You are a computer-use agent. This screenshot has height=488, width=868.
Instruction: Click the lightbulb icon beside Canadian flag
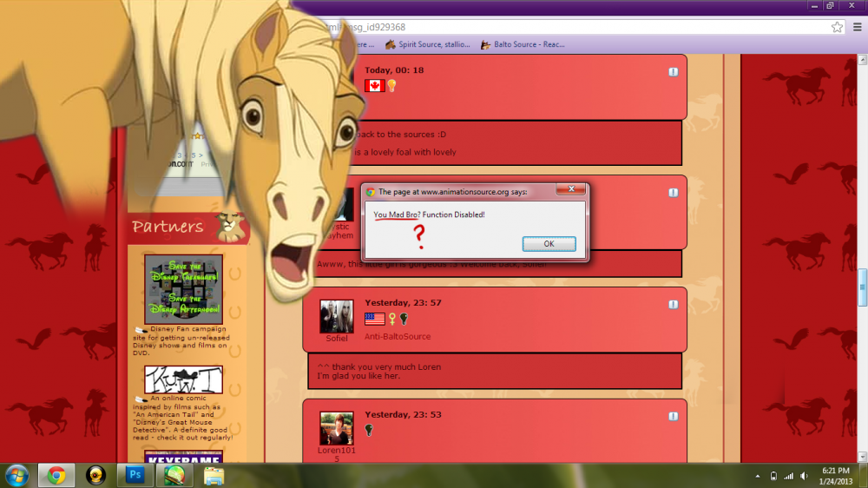pyautogui.click(x=392, y=86)
